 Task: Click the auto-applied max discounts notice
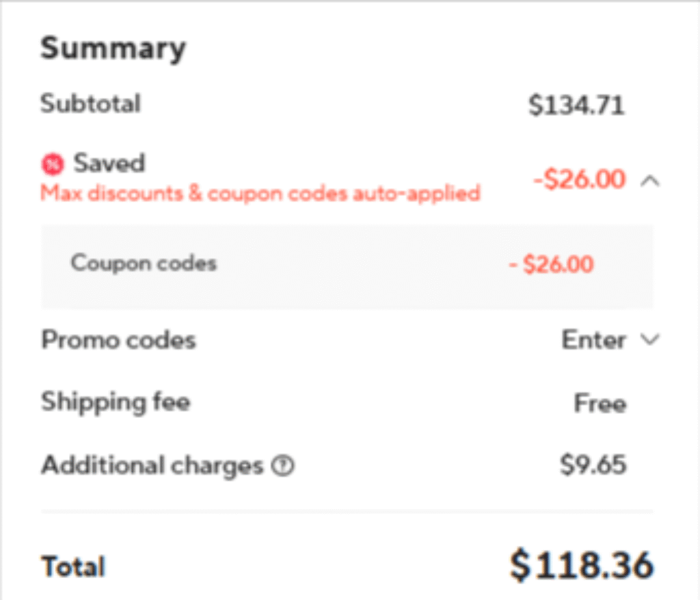pyautogui.click(x=260, y=194)
